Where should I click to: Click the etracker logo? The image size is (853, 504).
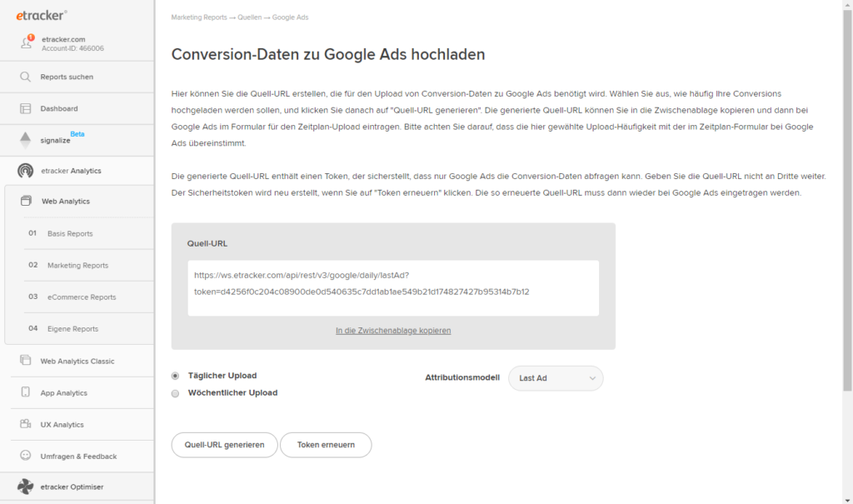[x=42, y=15]
